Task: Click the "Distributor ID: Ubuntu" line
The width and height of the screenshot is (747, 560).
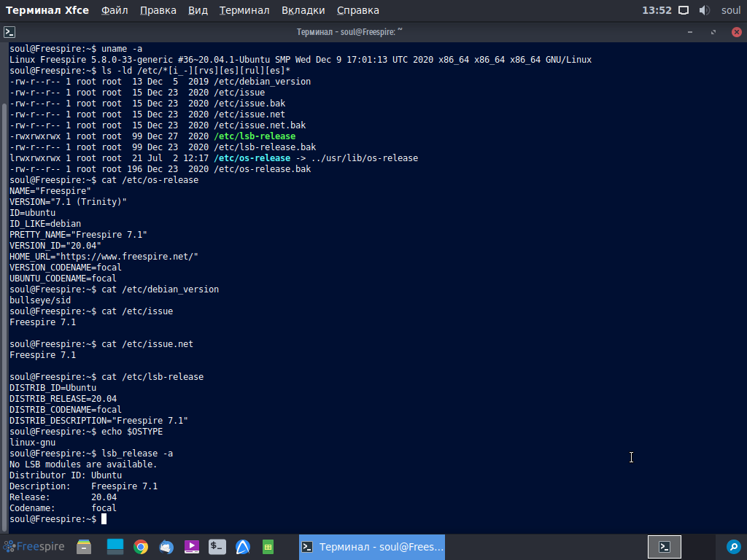Action: tap(66, 475)
